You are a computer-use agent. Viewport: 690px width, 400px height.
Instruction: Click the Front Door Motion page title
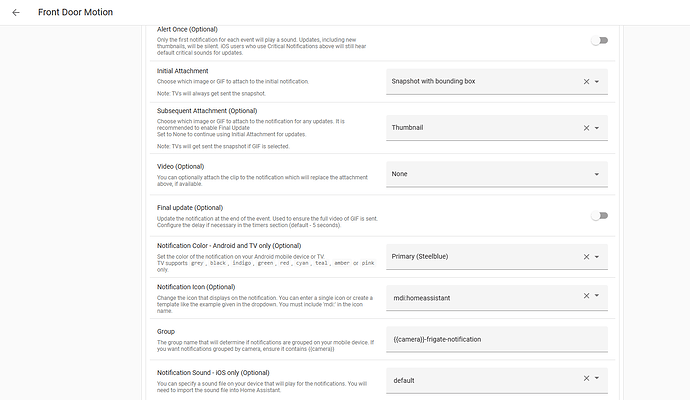click(x=75, y=13)
